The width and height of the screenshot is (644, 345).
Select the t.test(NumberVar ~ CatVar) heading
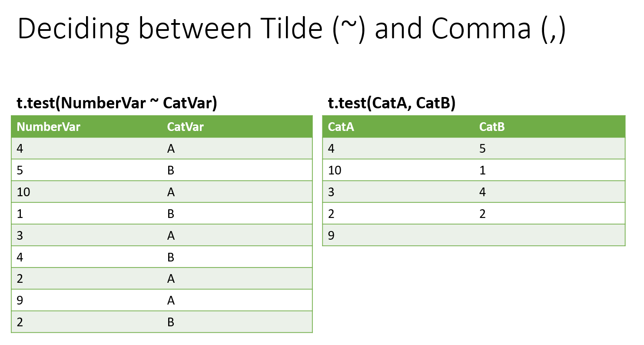pyautogui.click(x=116, y=104)
